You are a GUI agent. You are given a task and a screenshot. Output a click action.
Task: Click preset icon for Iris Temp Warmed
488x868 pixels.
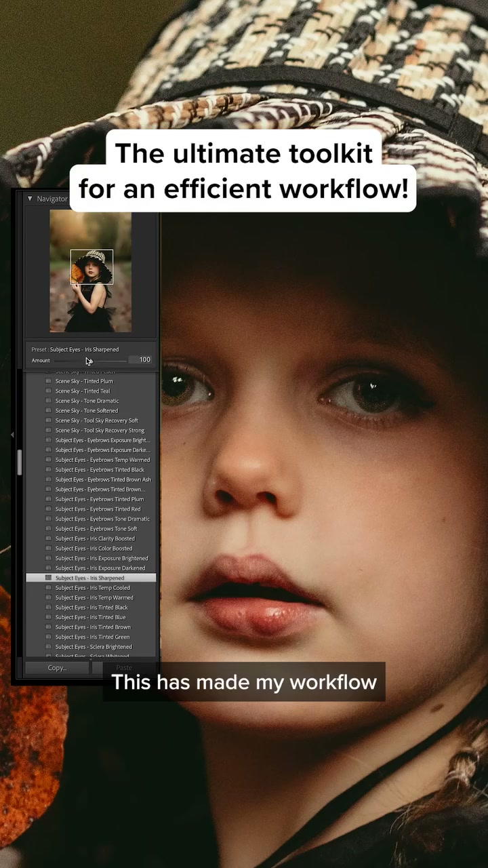coord(48,597)
